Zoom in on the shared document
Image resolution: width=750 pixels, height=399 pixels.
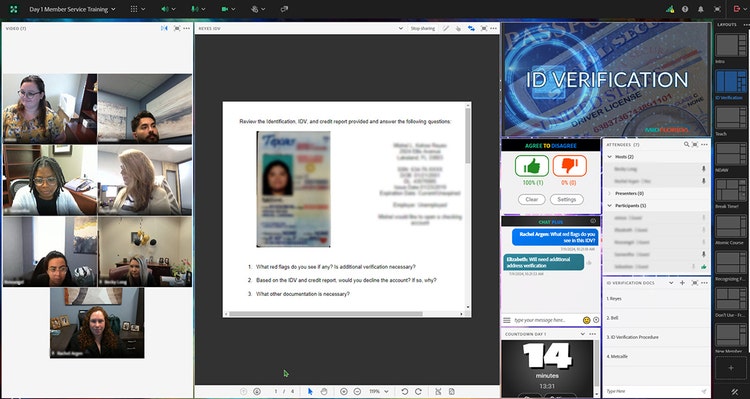tap(343, 391)
